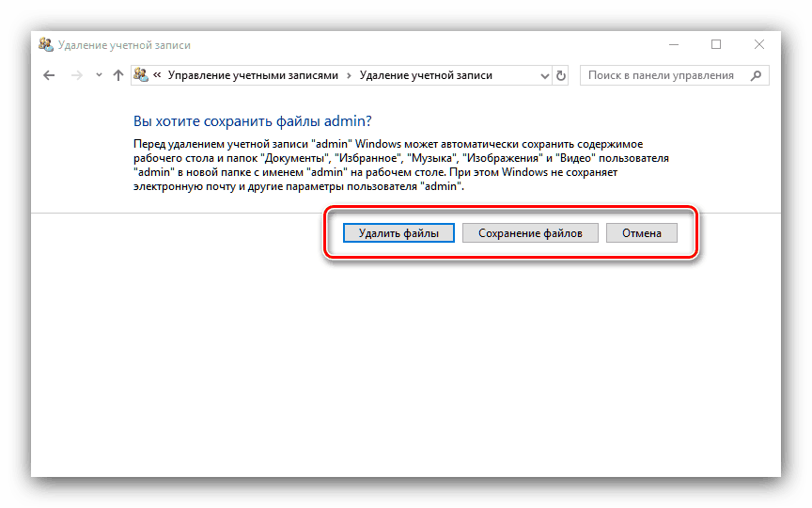Viewport: 812px width, 508px height.
Task: Click the search magnifier icon
Action: point(756,75)
